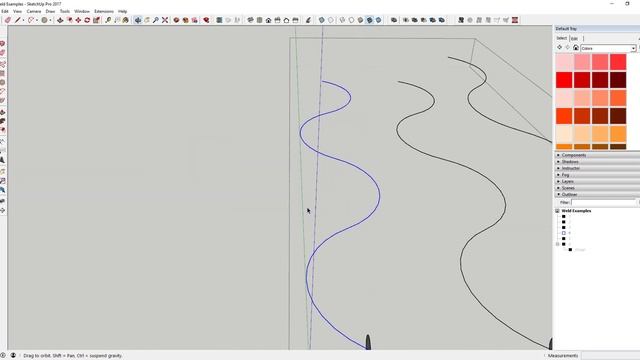Click the Intersect solid tool

tap(406, 20)
